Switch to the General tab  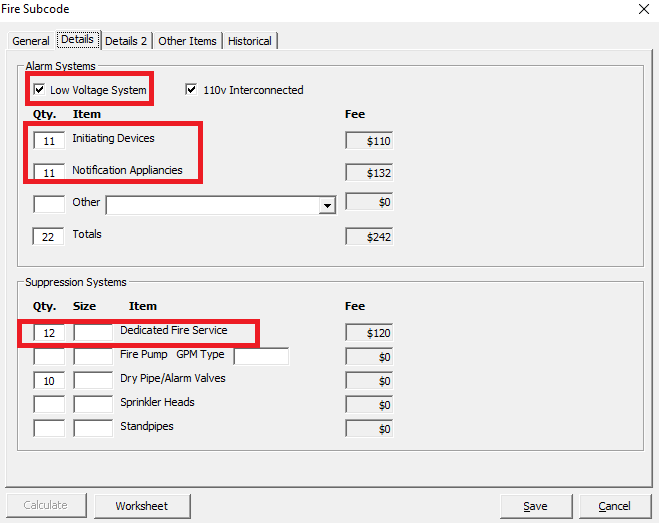pyautogui.click(x=31, y=41)
